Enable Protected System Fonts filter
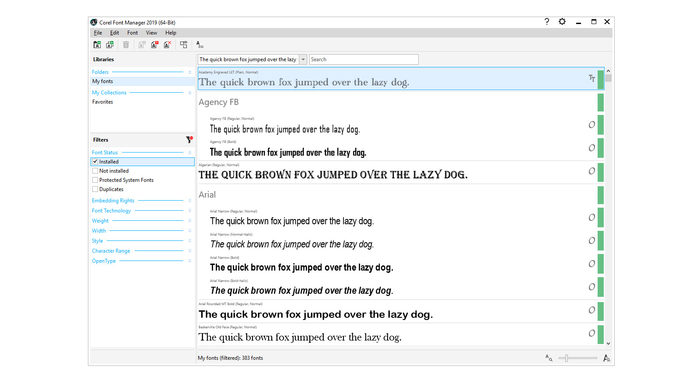Viewport: 700px width, 386px height. [x=95, y=180]
